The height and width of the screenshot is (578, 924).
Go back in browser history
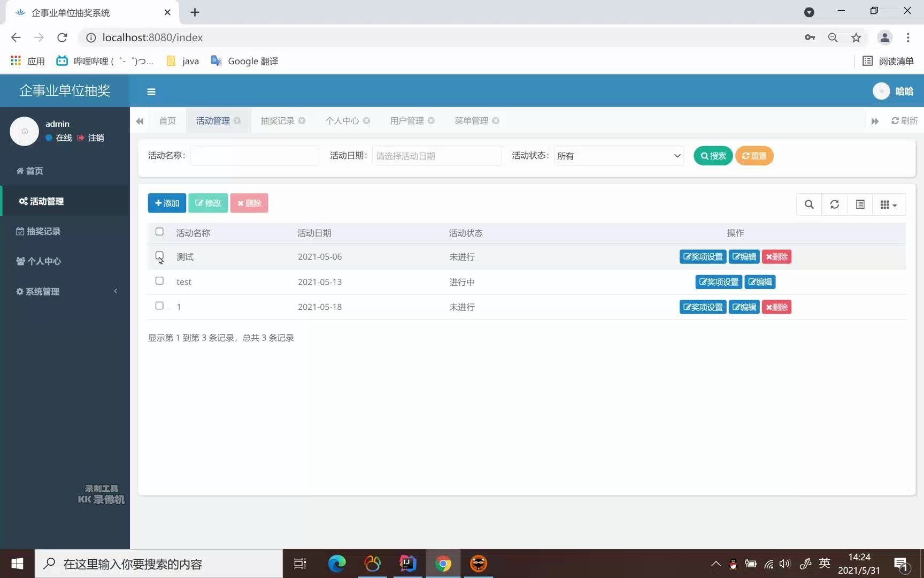pyautogui.click(x=16, y=37)
